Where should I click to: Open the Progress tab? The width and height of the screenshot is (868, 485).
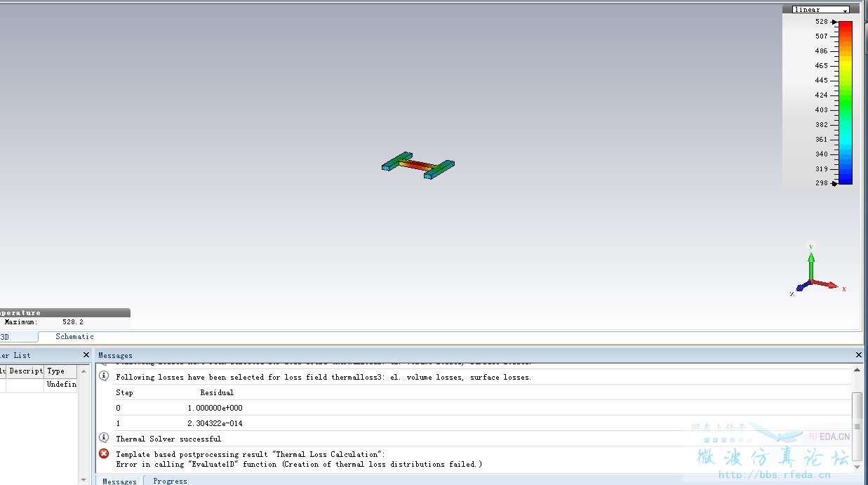tap(170, 481)
